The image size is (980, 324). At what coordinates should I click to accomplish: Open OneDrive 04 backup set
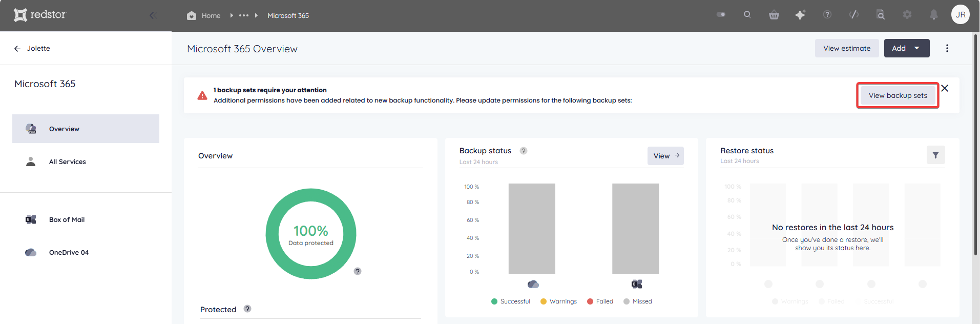pos(86,252)
